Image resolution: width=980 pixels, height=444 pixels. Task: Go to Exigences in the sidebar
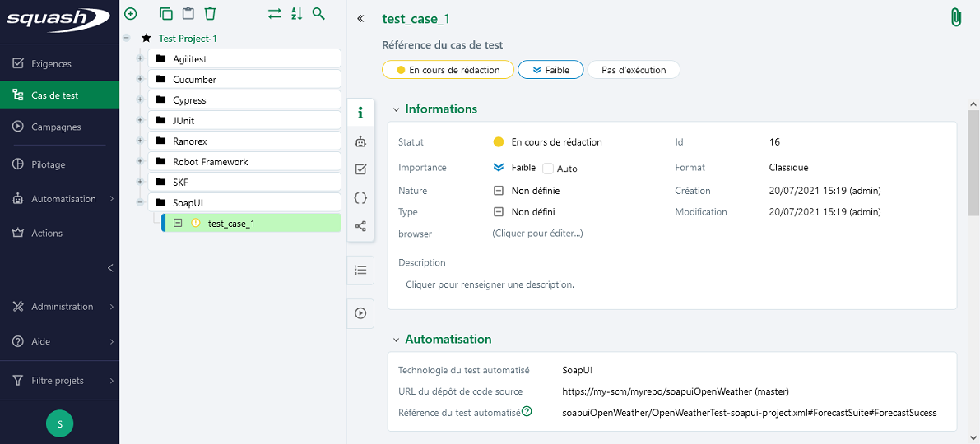point(51,64)
